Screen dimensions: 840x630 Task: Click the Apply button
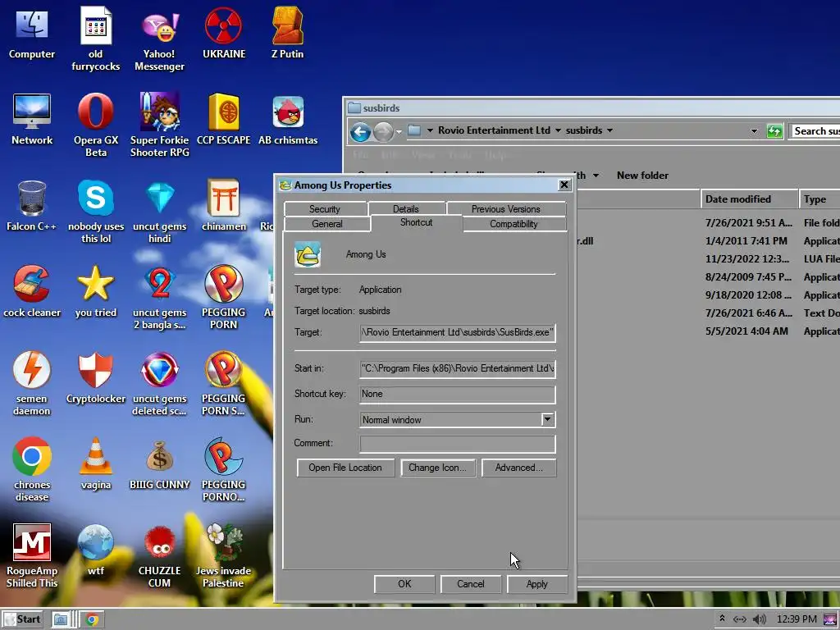tap(536, 584)
